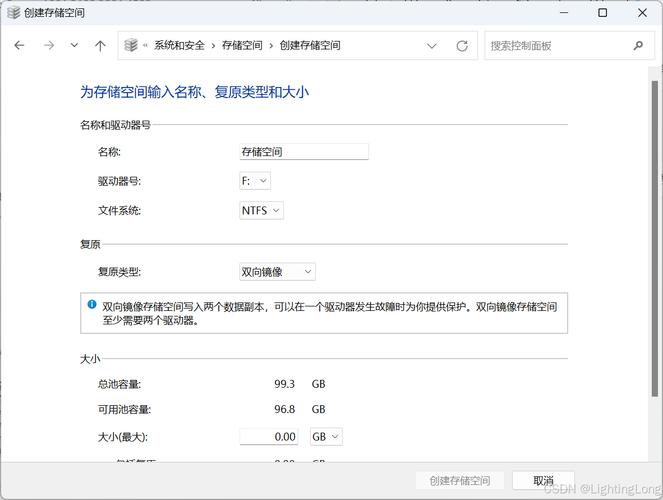Click the 文件系统: label
663x500 pixels.
(119, 210)
